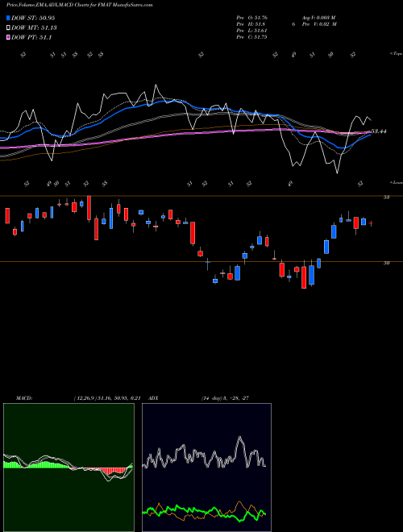Click the MACD panel heading
This screenshot has width=403, height=532.
pos(24,398)
